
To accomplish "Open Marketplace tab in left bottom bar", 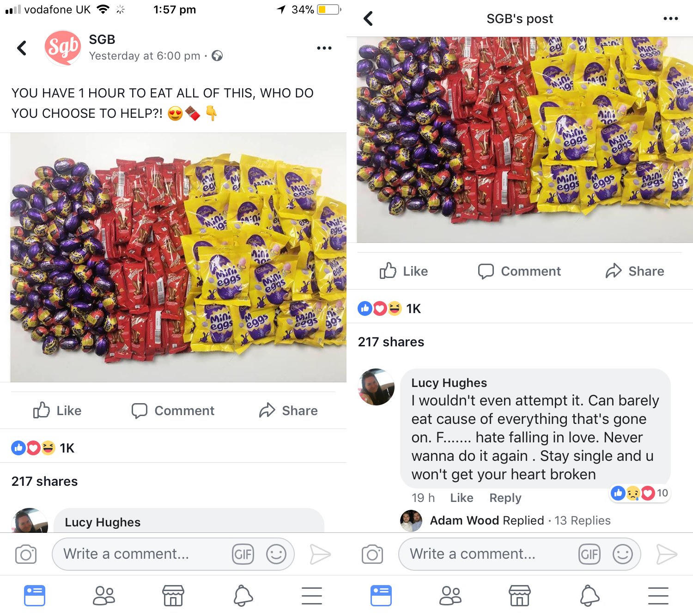I will coord(173,595).
